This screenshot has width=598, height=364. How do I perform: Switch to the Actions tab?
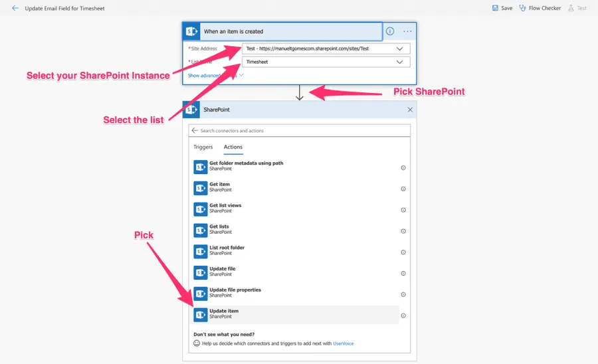coord(233,147)
